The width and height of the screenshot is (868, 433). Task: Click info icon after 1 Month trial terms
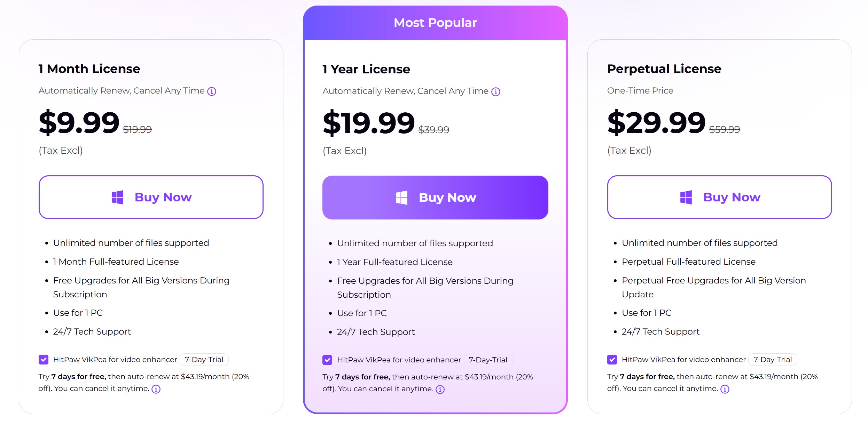coord(156,389)
